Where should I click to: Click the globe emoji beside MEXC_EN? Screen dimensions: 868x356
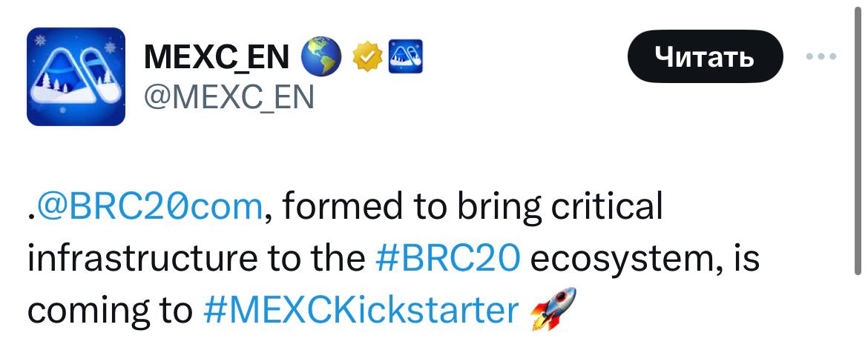point(321,58)
